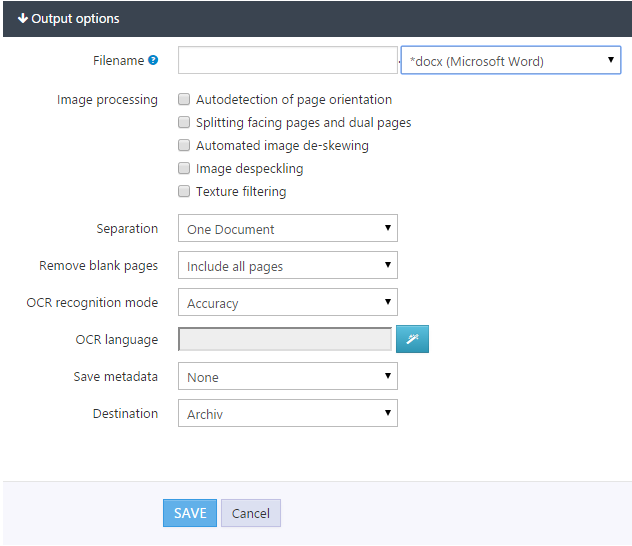Turn on Texture filtering

click(184, 192)
